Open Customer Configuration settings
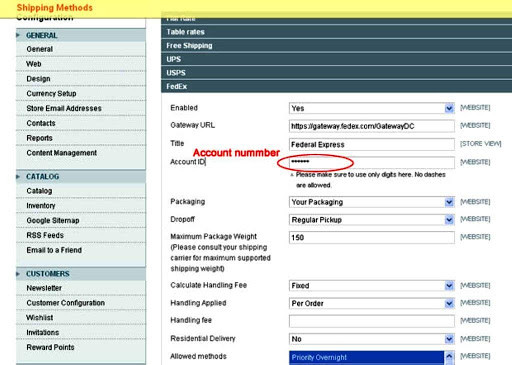 pos(81,303)
